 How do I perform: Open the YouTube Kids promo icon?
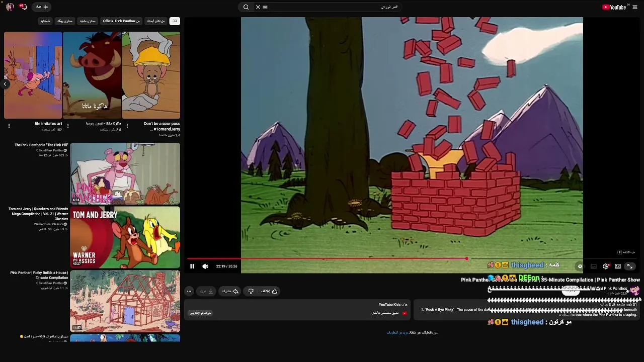(405, 313)
